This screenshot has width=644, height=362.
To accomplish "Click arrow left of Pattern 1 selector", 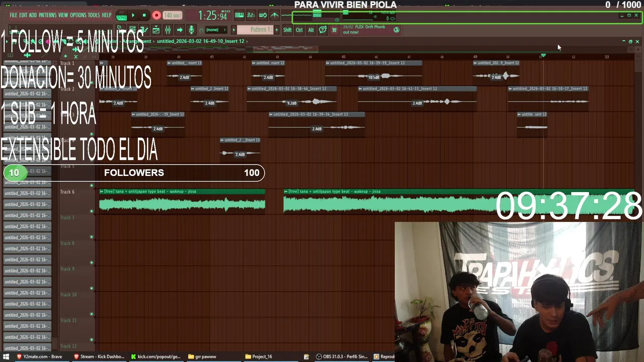I will pos(234,30).
